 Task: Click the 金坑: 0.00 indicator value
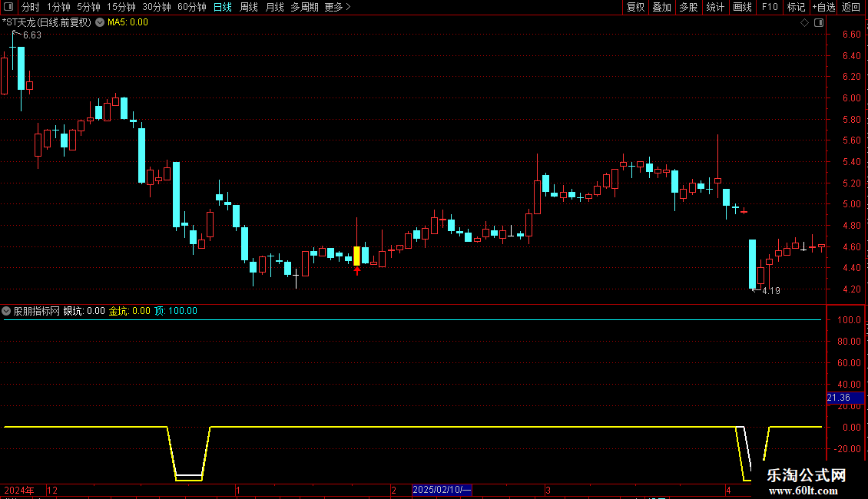tap(130, 311)
